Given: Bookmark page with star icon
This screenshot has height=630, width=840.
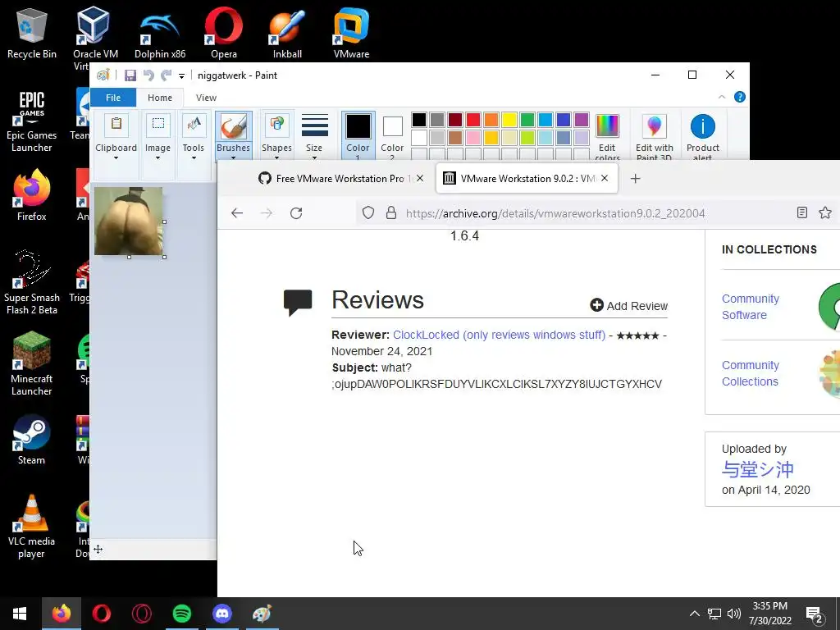Looking at the screenshot, I should pyautogui.click(x=825, y=212).
